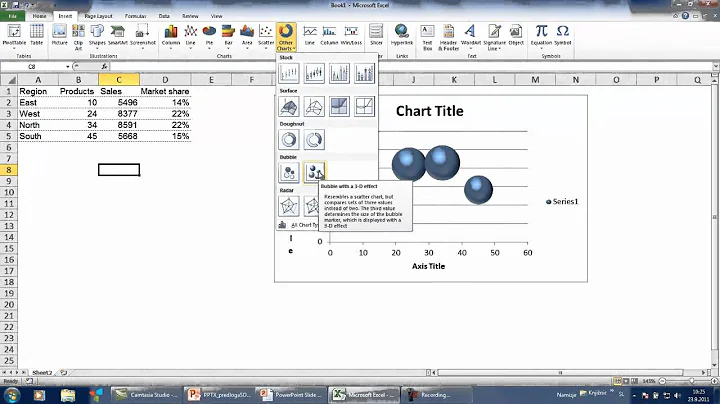Open the Line chart dropdown
Image resolution: width=720 pixels, height=404 pixels.
click(x=191, y=37)
